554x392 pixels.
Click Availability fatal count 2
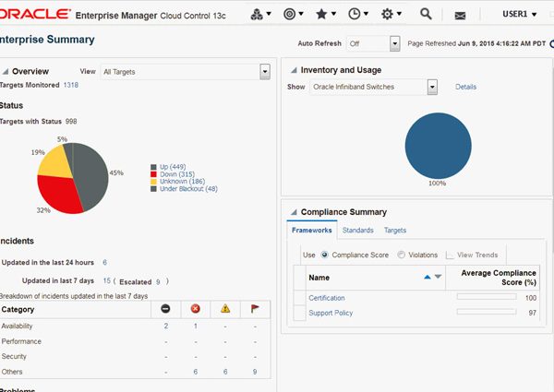tap(165, 326)
